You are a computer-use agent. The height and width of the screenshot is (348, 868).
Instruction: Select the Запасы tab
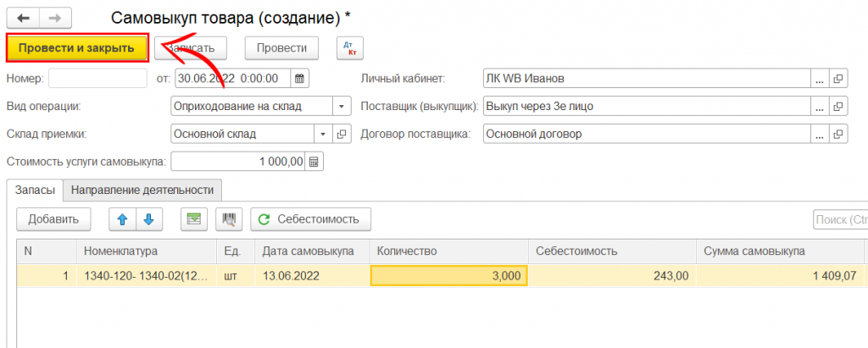click(x=36, y=191)
